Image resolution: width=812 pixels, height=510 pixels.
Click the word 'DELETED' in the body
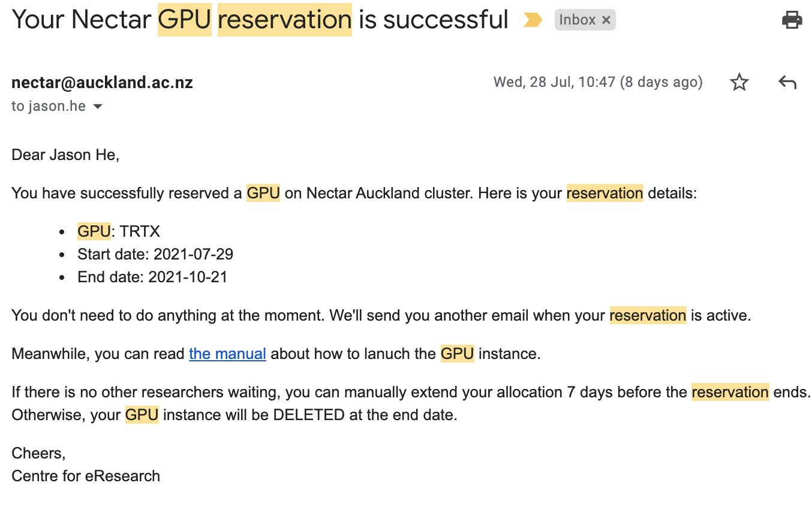[x=309, y=415]
